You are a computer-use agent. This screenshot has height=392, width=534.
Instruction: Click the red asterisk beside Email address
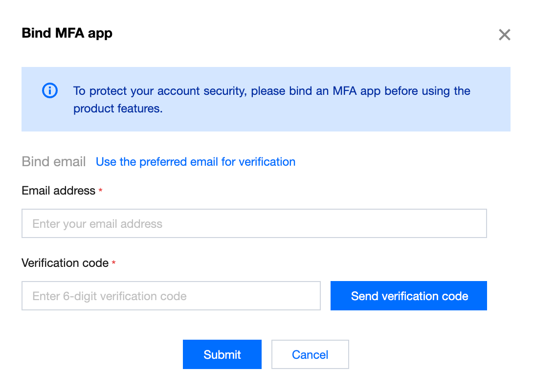101,191
